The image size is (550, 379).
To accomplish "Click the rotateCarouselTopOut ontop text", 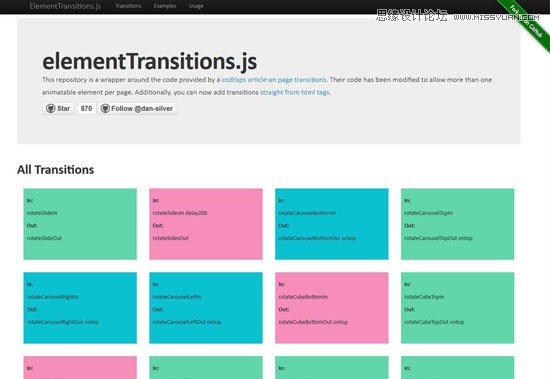I will (x=438, y=238).
